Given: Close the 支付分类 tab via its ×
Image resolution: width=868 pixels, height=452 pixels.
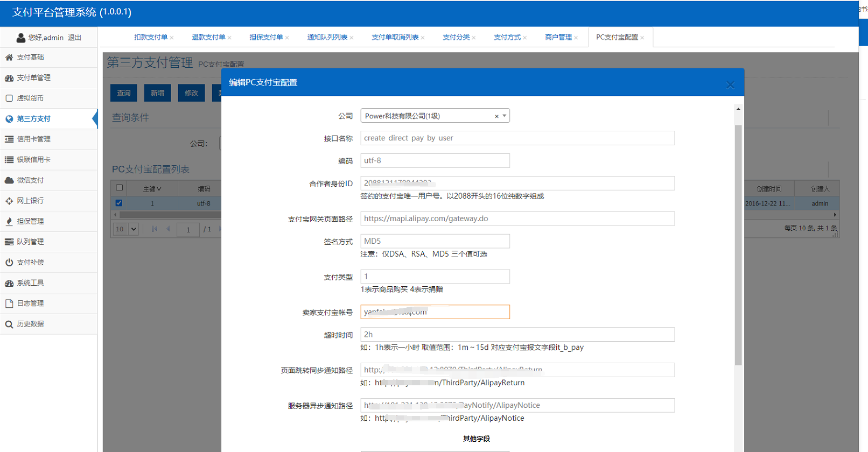Looking at the screenshot, I should coord(474,38).
